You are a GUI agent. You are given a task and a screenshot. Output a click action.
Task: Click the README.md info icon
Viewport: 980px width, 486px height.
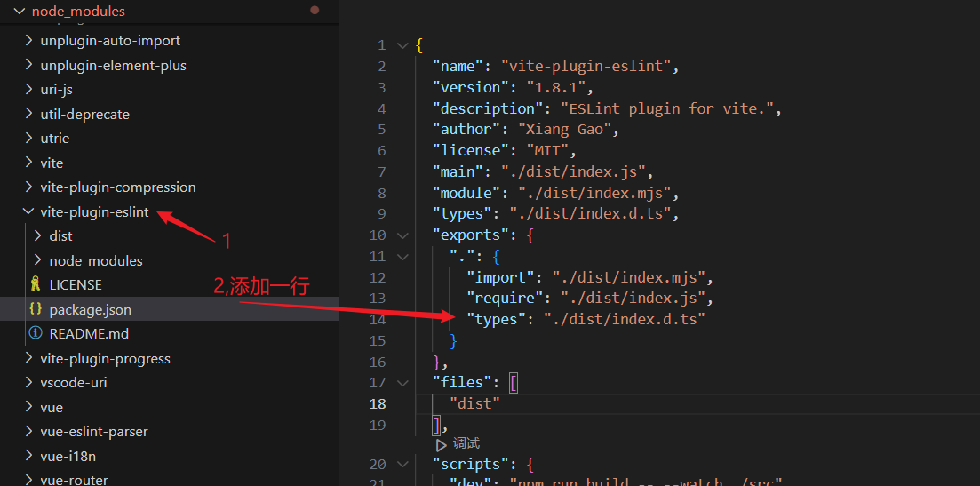[36, 333]
